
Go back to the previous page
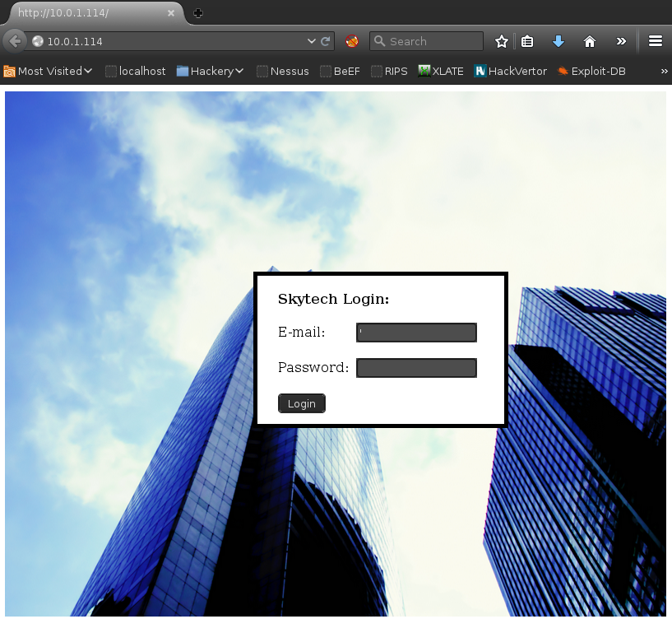(15, 40)
